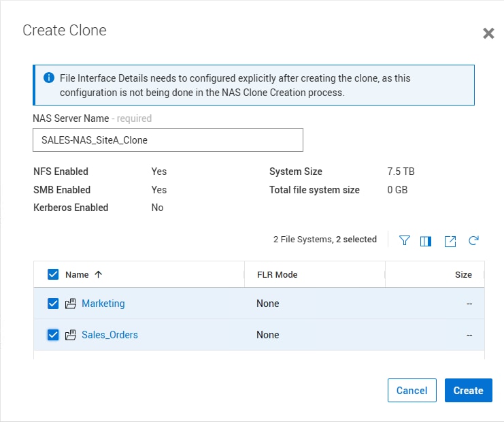This screenshot has width=504, height=422.
Task: Uncheck the Marketing row checkbox
Action: click(x=53, y=304)
